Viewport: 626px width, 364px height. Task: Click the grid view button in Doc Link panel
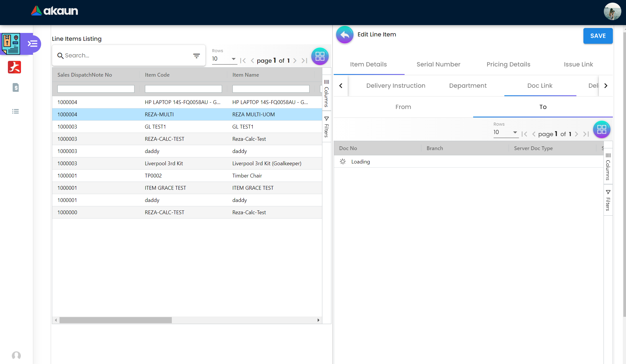[601, 129]
